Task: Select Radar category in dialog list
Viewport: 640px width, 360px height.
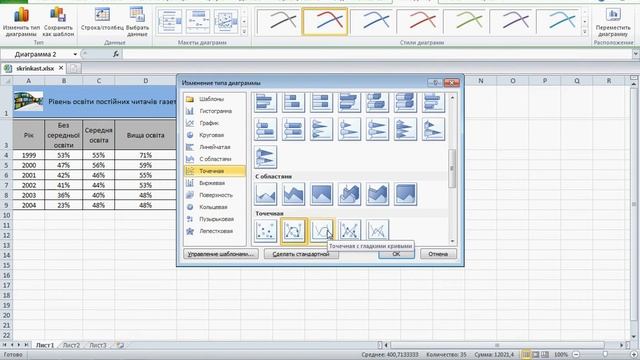Action: click(x=215, y=231)
